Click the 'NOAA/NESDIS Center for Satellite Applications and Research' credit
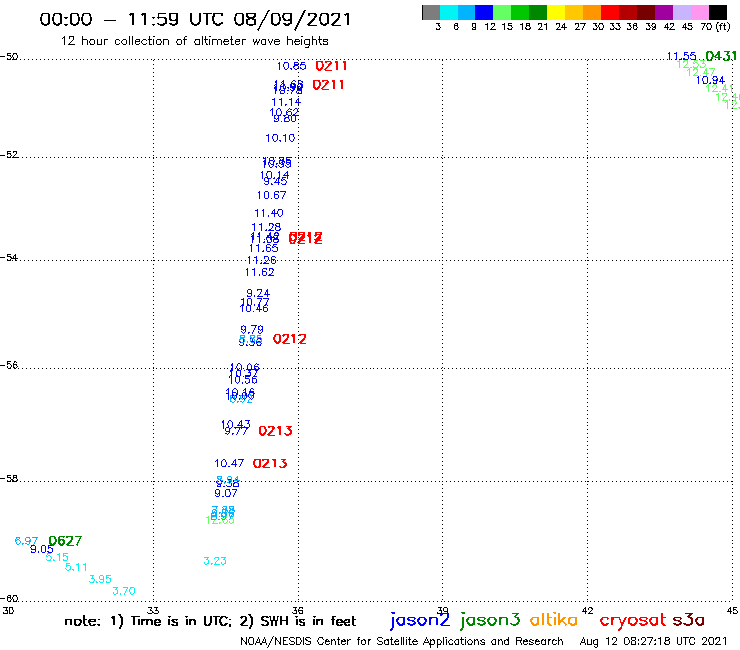The height and width of the screenshot is (650, 740). (402, 642)
